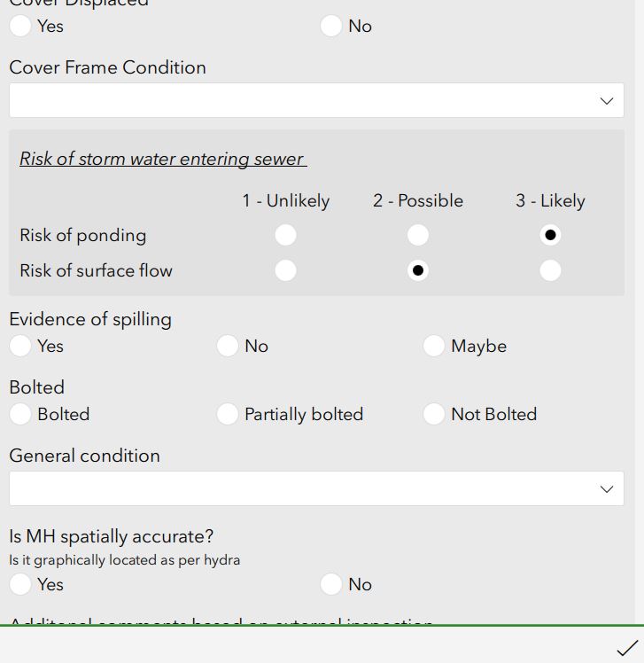Set Risk of ponding to Unlikely
The height and width of the screenshot is (663, 644).
point(285,235)
